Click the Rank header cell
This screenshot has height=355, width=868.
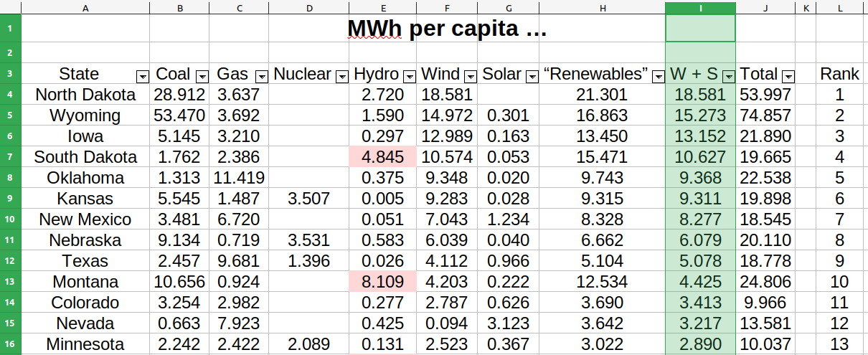tap(840, 74)
